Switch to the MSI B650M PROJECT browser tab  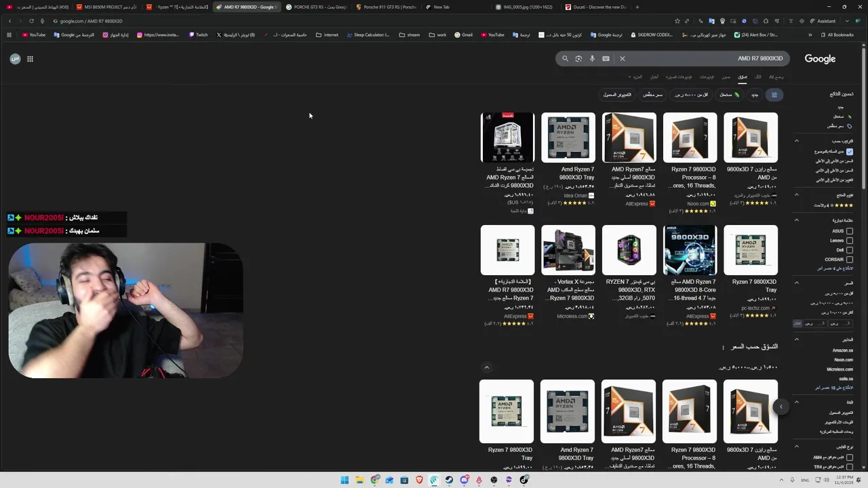pos(106,7)
